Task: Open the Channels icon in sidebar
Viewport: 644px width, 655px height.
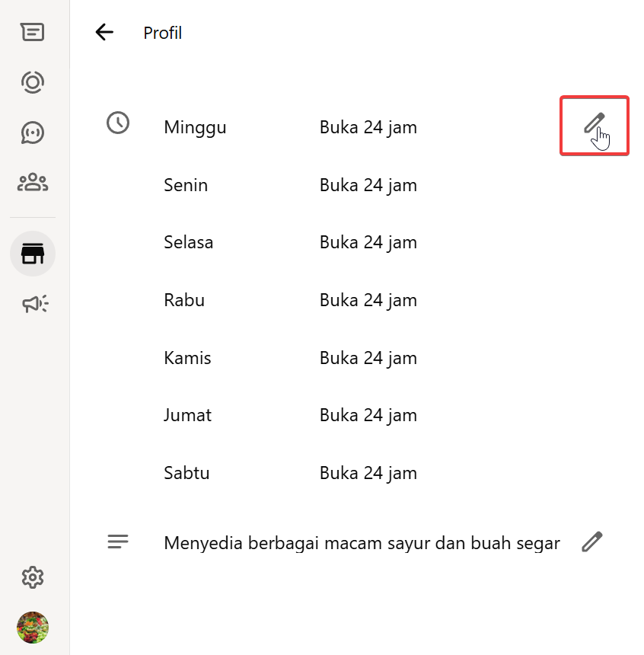Action: click(33, 133)
